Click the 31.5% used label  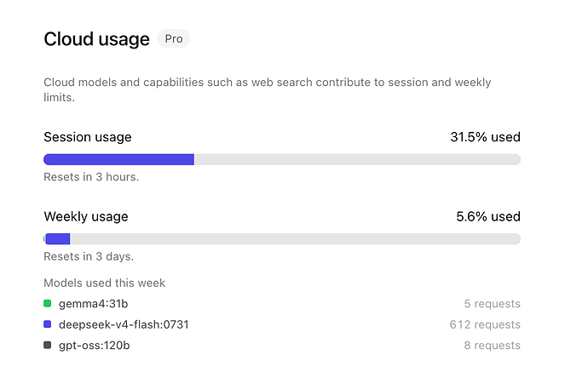tap(485, 137)
